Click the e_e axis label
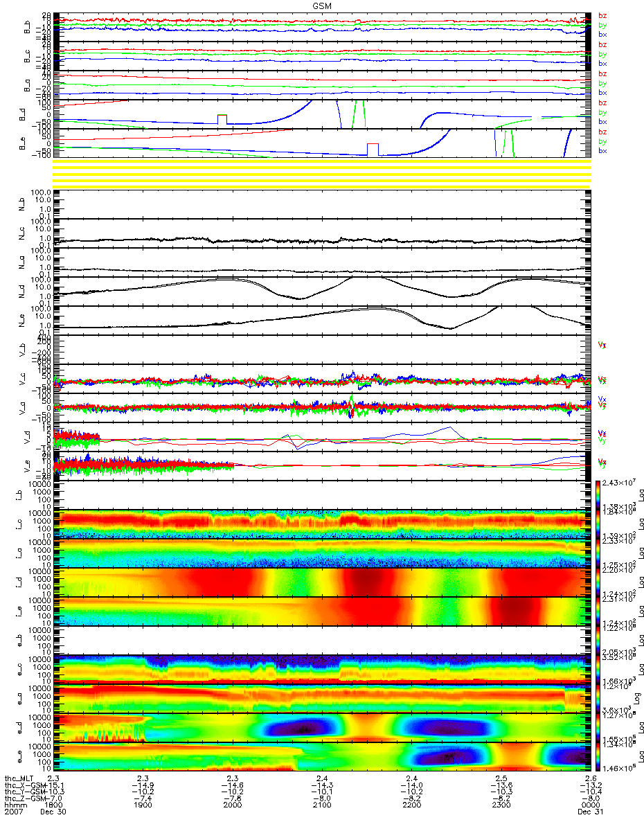644x831 pixels. point(19,757)
